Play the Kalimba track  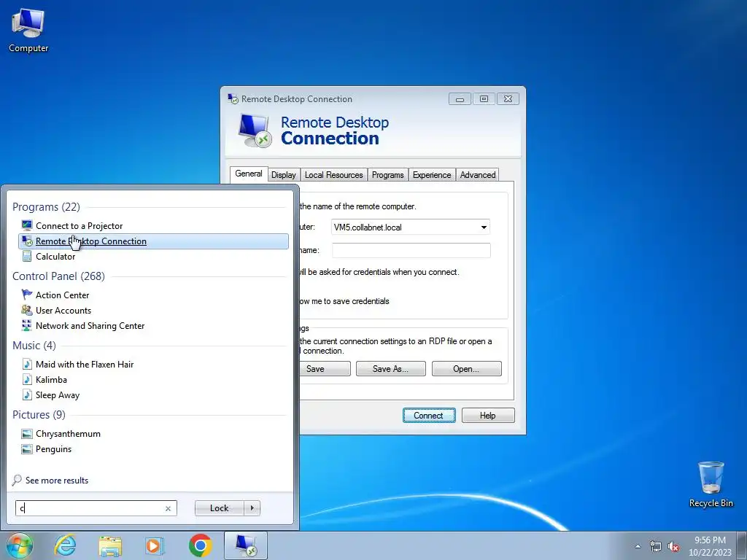tap(52, 379)
